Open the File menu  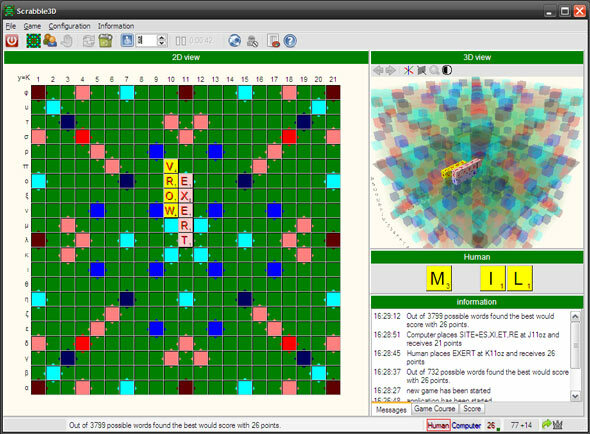11,26
